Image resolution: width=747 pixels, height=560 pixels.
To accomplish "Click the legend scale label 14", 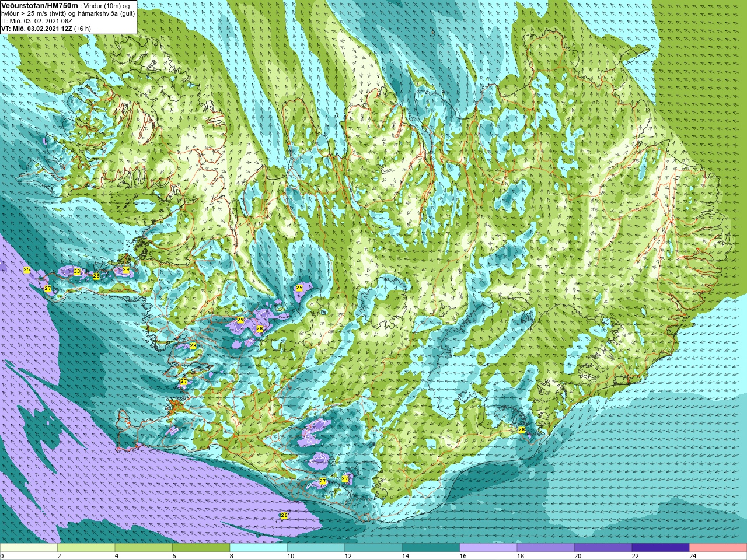I will 406,556.
